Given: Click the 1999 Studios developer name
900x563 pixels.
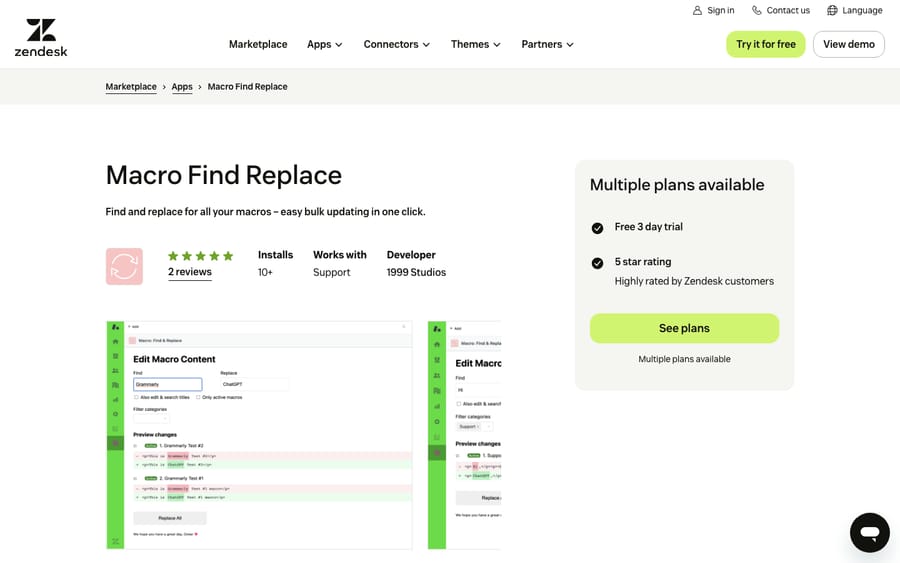Looking at the screenshot, I should point(416,272).
